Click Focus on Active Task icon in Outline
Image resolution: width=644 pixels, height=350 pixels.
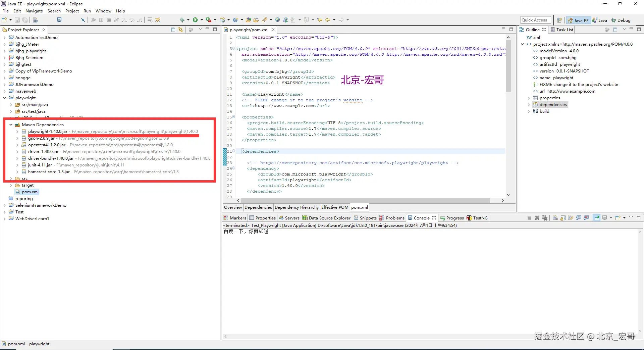tap(607, 30)
